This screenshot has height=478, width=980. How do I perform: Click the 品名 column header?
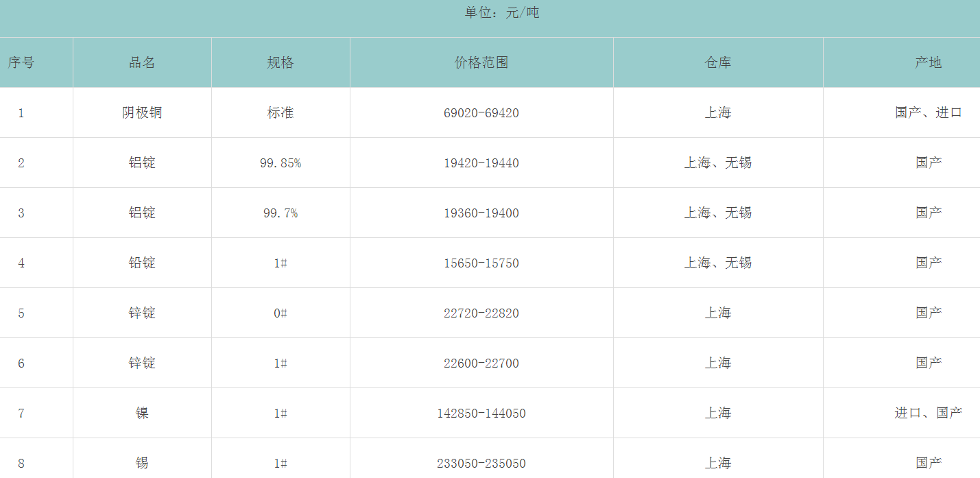point(142,62)
